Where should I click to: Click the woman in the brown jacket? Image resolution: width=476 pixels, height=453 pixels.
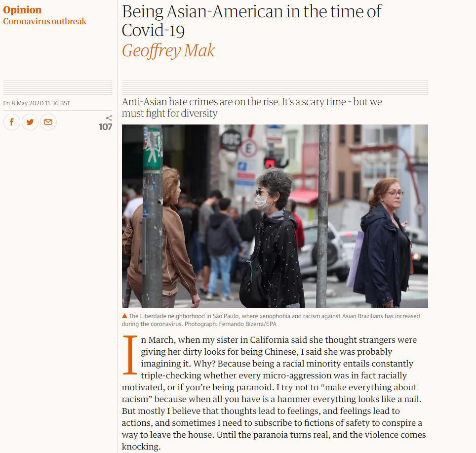[x=161, y=237]
